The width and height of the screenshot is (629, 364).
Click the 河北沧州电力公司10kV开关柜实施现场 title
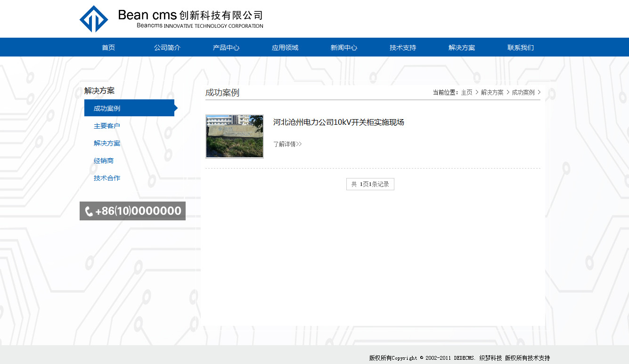point(338,122)
